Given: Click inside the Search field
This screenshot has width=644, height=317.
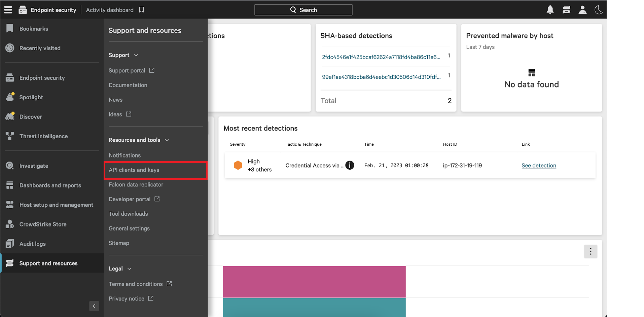Looking at the screenshot, I should coord(303,10).
